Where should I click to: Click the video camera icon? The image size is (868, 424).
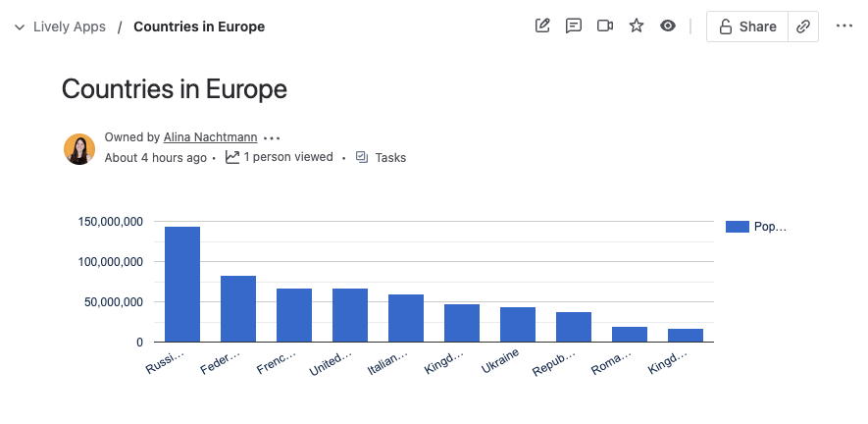(x=605, y=26)
